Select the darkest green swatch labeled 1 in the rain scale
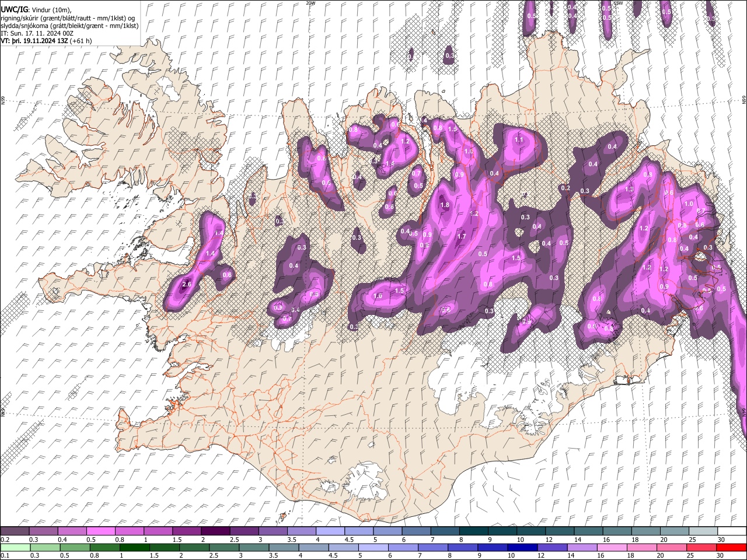This screenshot has width=747, height=560. 134,547
